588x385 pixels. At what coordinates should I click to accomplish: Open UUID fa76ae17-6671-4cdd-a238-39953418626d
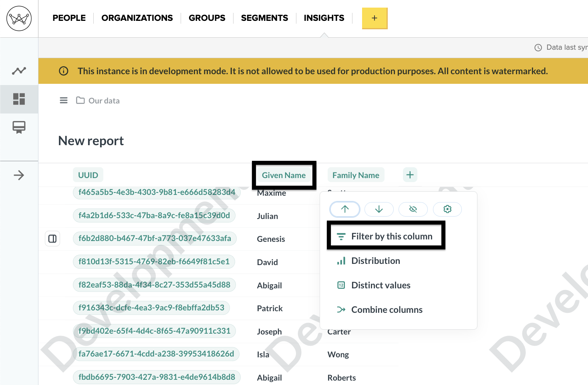(156, 354)
